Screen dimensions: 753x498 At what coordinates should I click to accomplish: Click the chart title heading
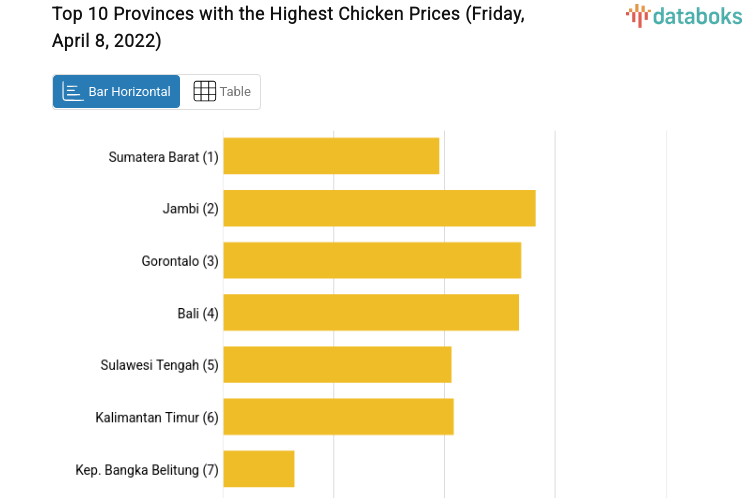(288, 28)
